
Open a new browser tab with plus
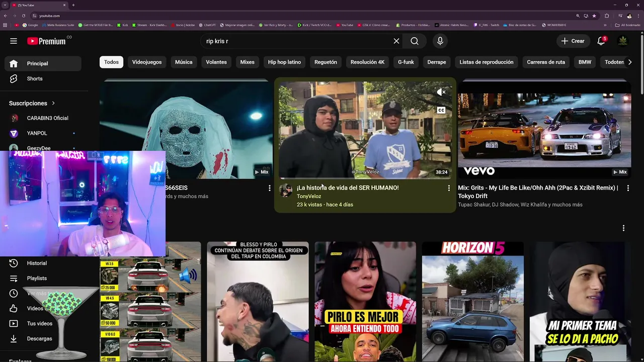(73, 5)
